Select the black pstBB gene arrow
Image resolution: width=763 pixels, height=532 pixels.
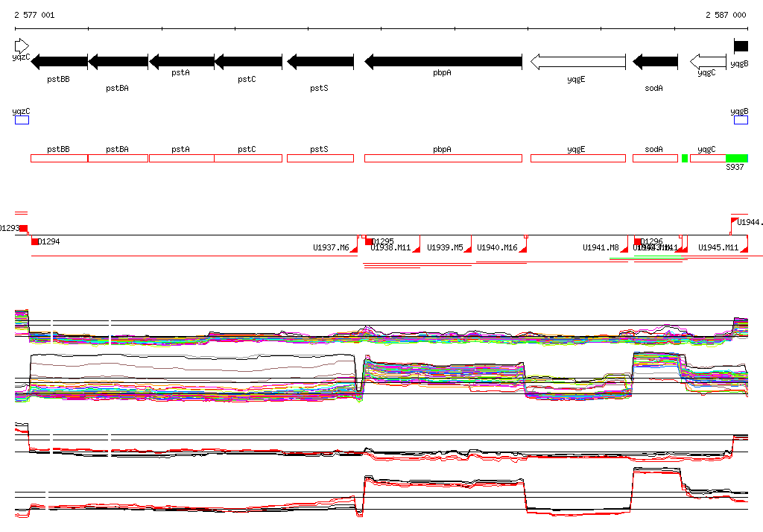click(x=59, y=62)
